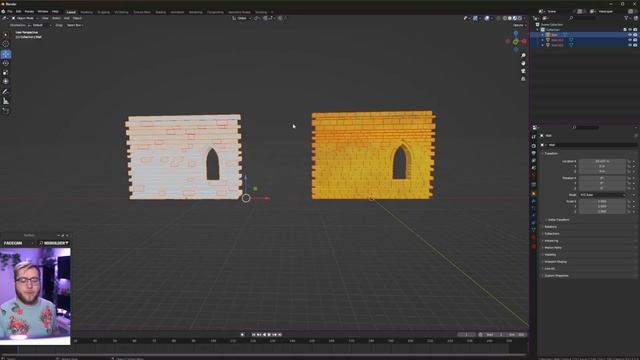
Task: Switch to Wireframe viewport shading
Action: [x=505, y=18]
